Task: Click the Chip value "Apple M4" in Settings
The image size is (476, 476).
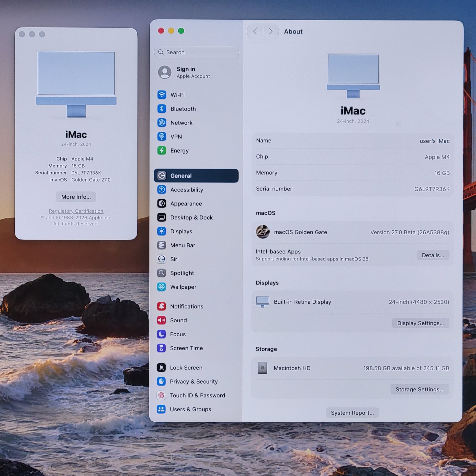Action: [x=437, y=157]
